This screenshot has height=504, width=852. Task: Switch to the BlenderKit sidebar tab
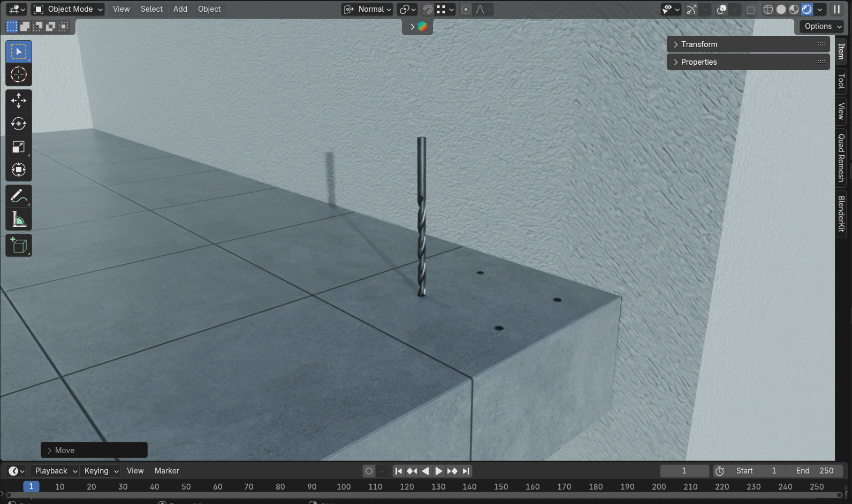point(841,213)
